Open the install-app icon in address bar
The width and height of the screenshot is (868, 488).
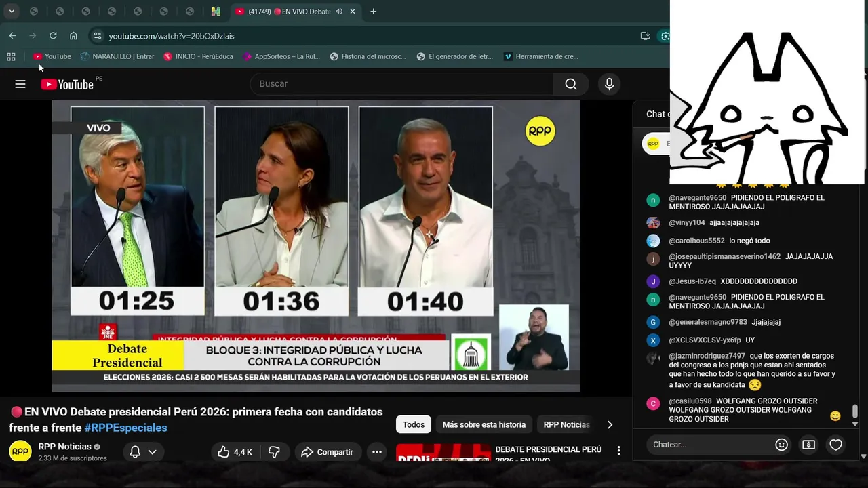pos(645,36)
